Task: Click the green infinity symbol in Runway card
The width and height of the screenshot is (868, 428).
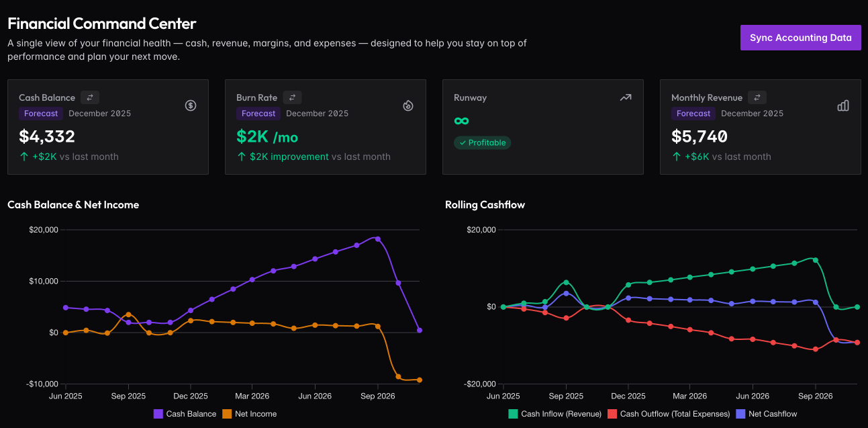Action: [x=461, y=121]
